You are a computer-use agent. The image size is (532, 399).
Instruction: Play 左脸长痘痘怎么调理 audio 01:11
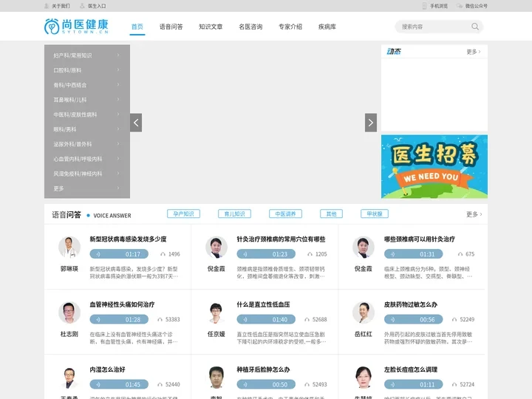point(413,384)
